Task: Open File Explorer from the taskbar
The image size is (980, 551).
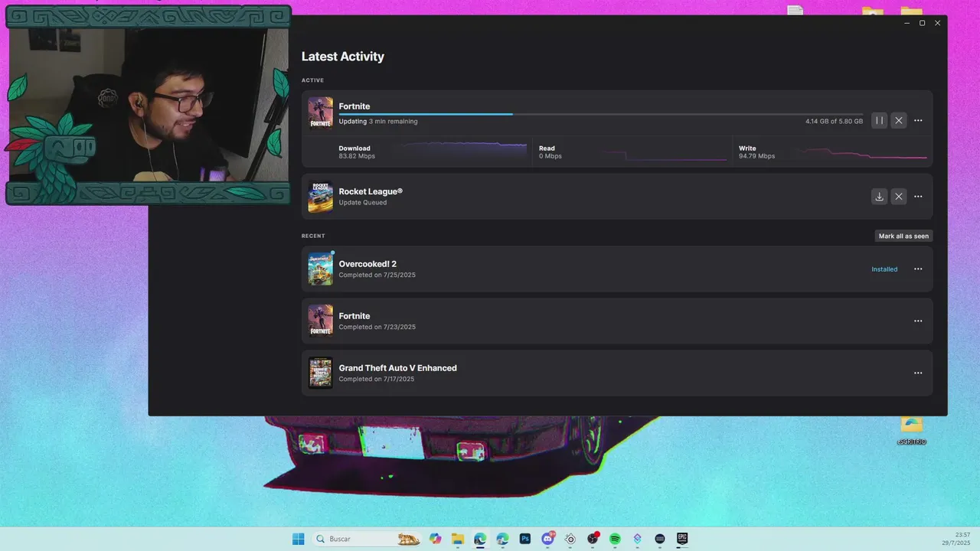Action: tap(458, 539)
